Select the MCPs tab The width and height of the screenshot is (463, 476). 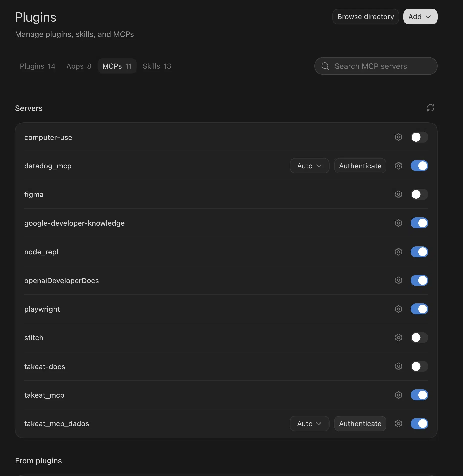(117, 66)
